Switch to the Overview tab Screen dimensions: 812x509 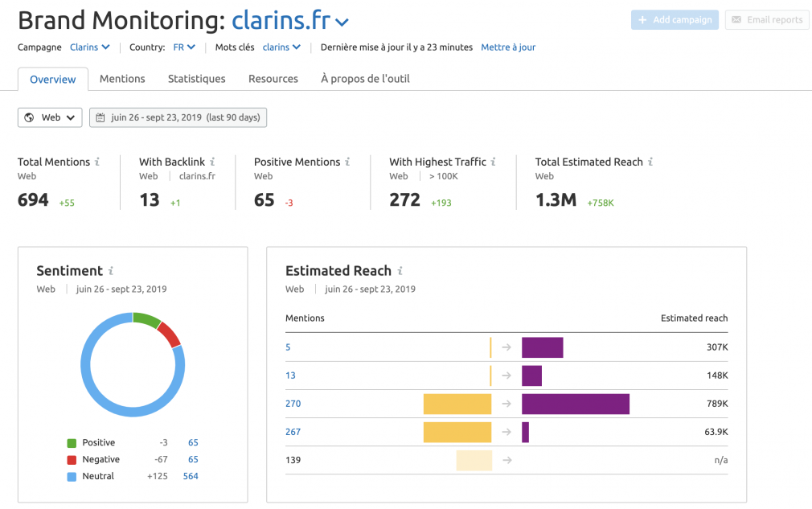click(53, 80)
